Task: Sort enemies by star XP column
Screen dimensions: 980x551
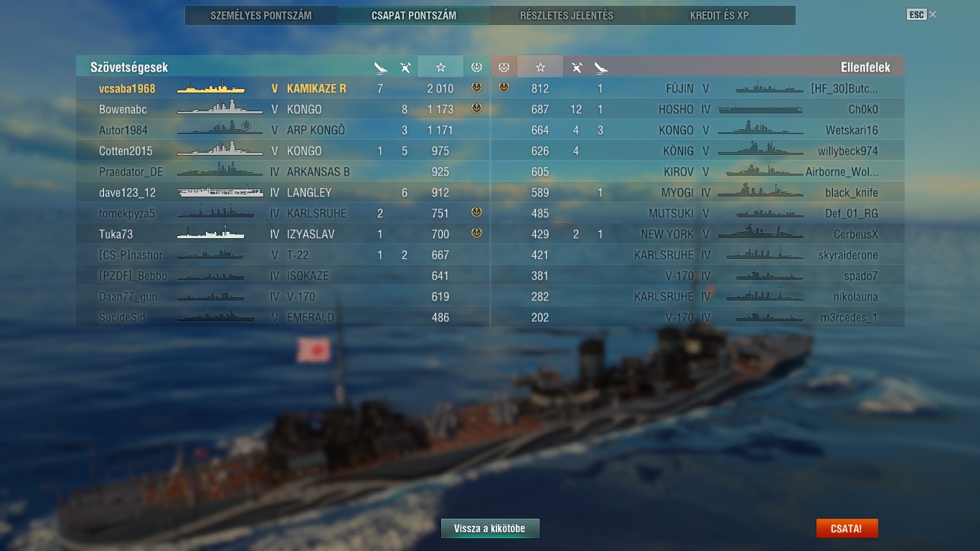Action: (540, 67)
